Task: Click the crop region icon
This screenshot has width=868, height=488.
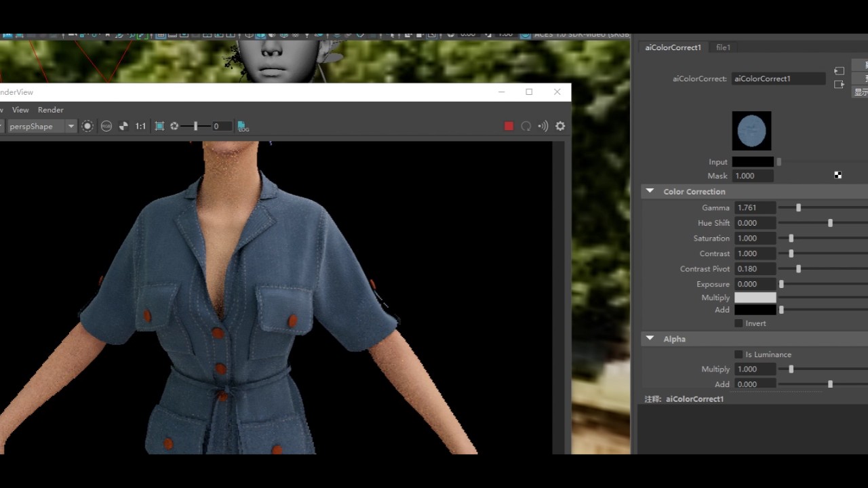Action: pos(159,126)
